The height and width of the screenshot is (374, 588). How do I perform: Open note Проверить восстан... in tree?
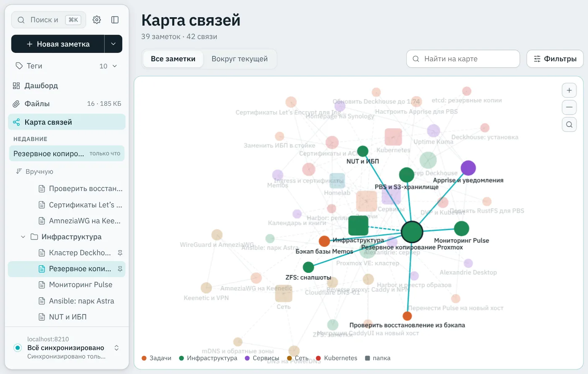(x=67, y=188)
